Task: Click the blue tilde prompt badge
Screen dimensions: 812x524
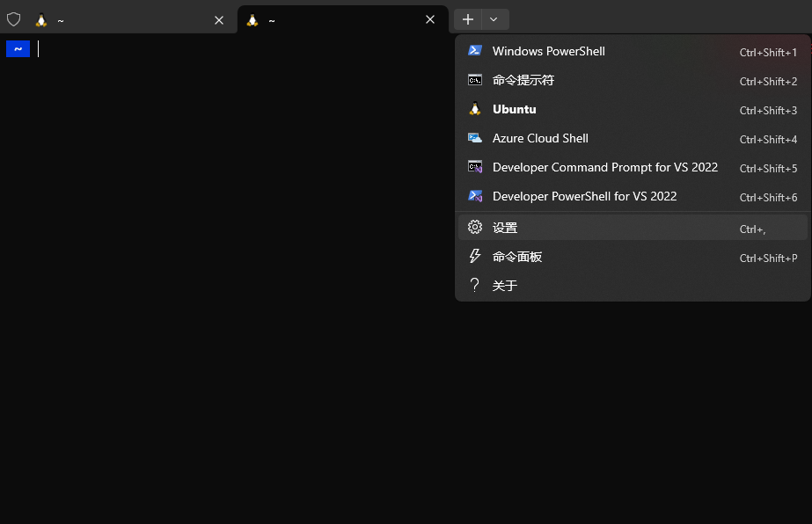Action: click(x=18, y=49)
